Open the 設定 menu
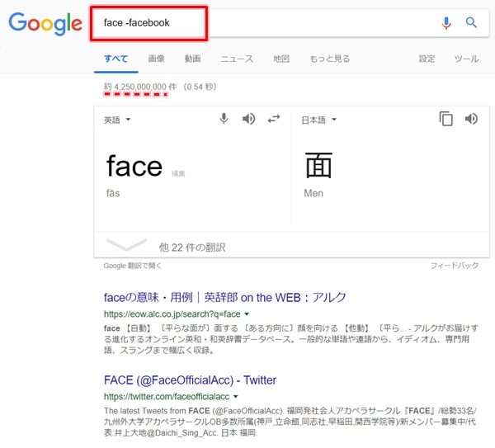This screenshot has width=495, height=448. 427,59
